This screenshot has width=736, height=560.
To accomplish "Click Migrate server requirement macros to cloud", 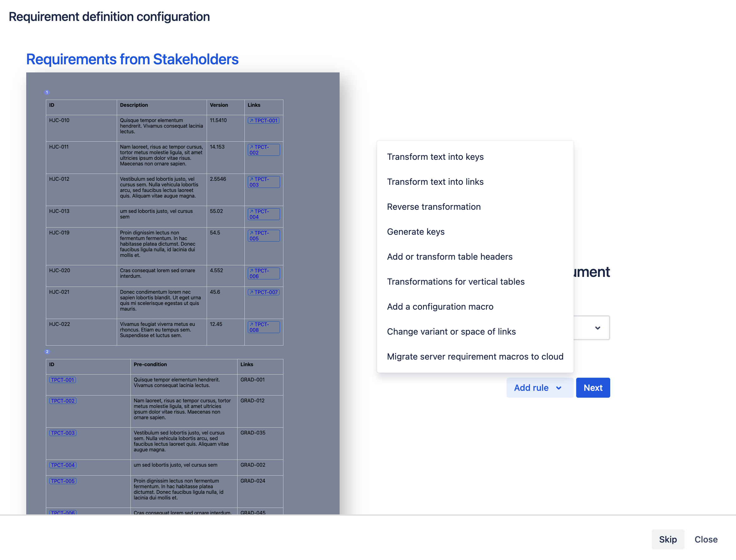I will [x=475, y=356].
